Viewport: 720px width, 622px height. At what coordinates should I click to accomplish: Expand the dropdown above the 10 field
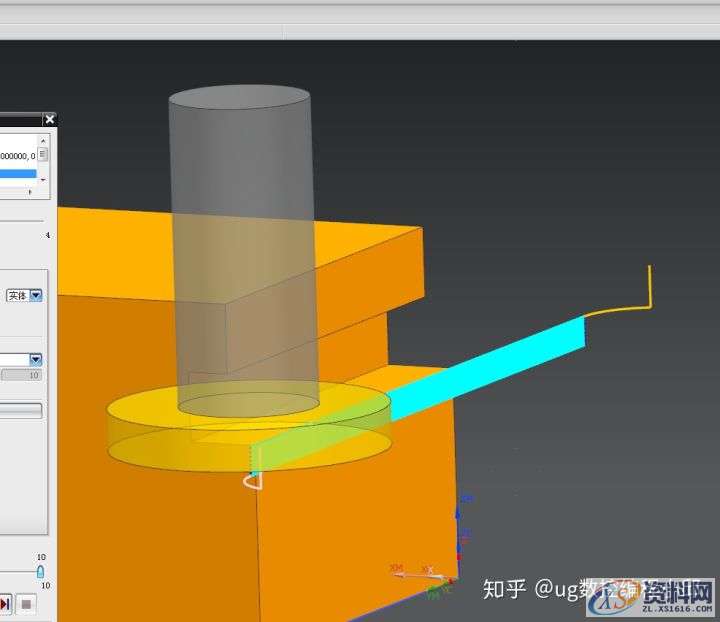pyautogui.click(x=36, y=359)
